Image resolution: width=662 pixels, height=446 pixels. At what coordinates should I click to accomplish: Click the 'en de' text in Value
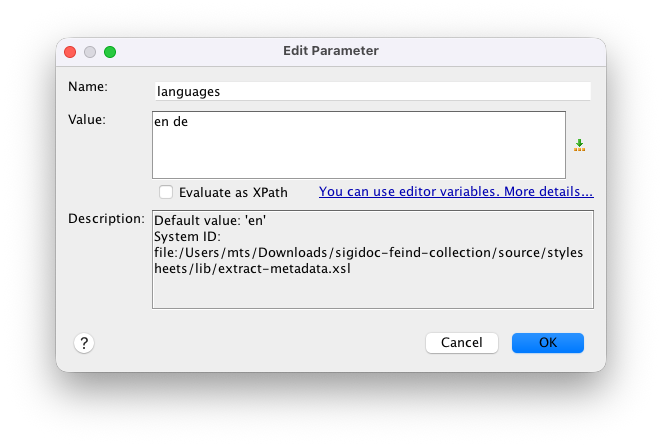[x=171, y=122]
